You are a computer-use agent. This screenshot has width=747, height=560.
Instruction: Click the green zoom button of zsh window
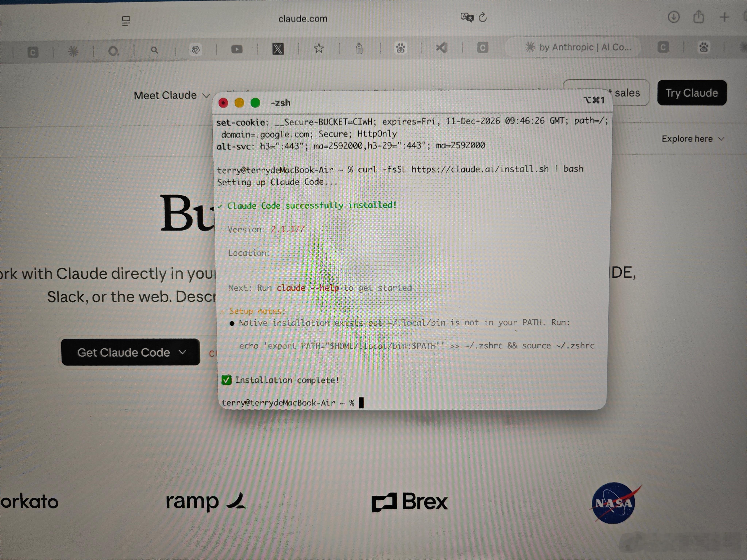click(255, 103)
